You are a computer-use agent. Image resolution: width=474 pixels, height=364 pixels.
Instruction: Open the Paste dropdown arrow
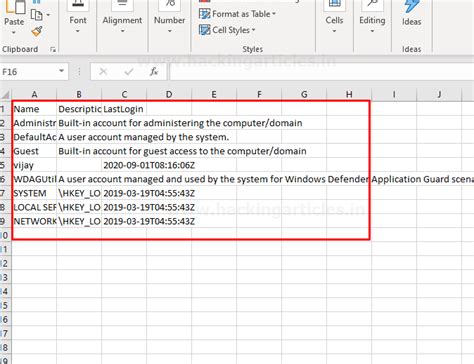pos(14,33)
